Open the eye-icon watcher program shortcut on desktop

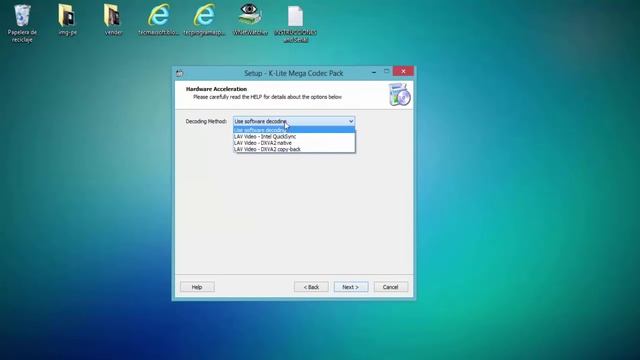[x=250, y=20]
